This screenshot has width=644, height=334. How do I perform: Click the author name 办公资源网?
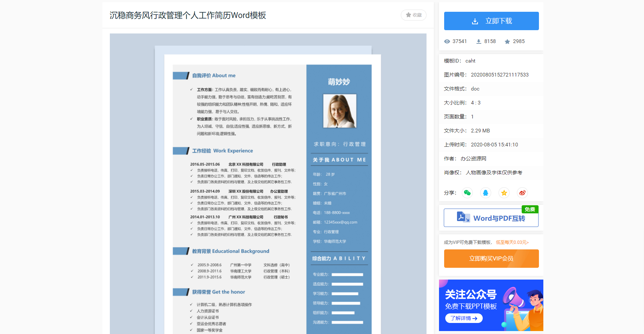[474, 159]
